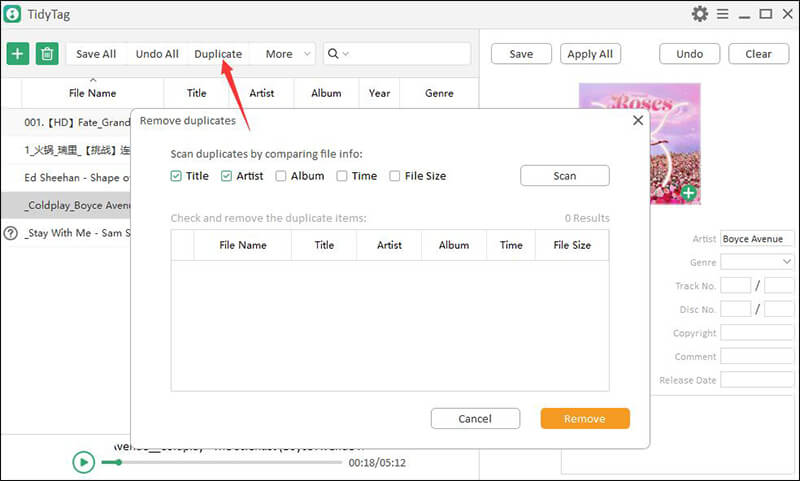This screenshot has width=800, height=481.
Task: Click Undo All in the toolbar
Action: pyautogui.click(x=157, y=54)
